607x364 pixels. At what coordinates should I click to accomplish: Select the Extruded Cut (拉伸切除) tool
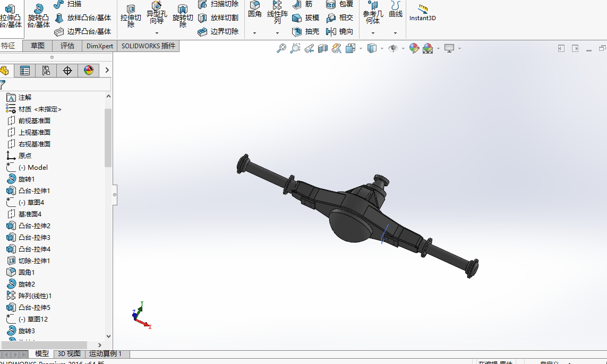coord(131,15)
